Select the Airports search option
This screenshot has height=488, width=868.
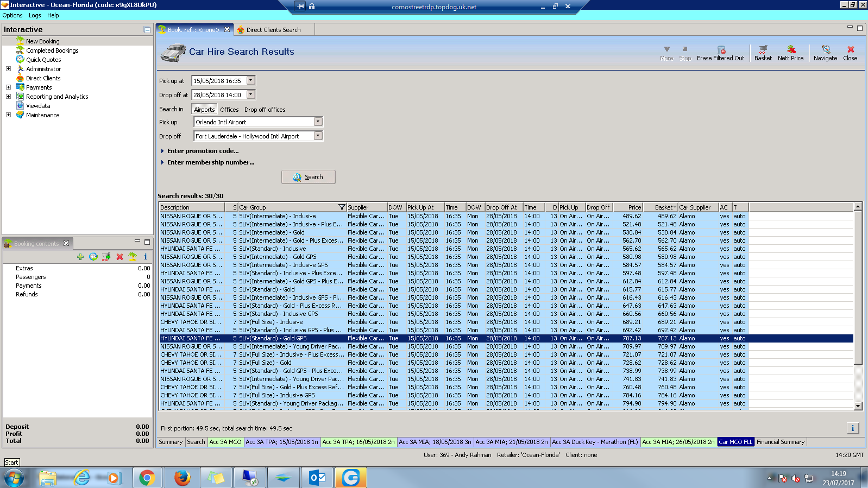click(x=204, y=110)
